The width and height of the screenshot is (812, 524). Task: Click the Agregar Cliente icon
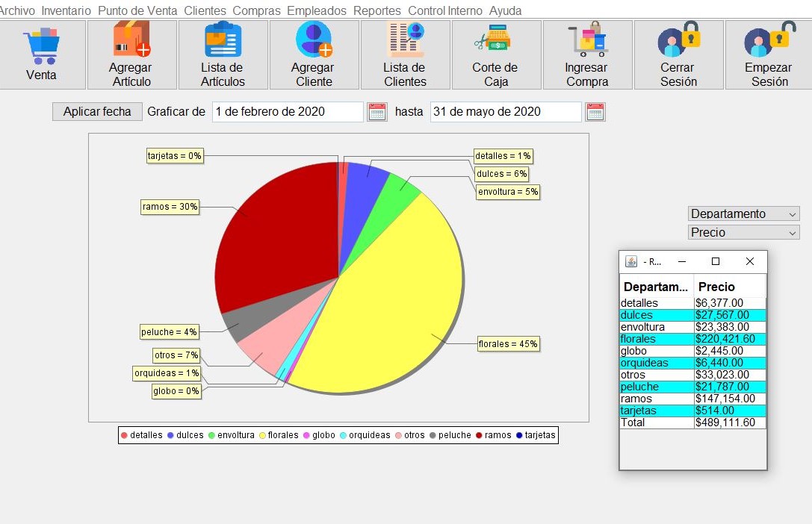(x=313, y=40)
